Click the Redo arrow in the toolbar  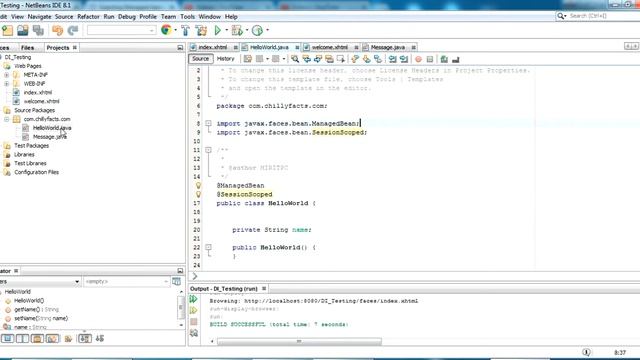click(x=73, y=30)
